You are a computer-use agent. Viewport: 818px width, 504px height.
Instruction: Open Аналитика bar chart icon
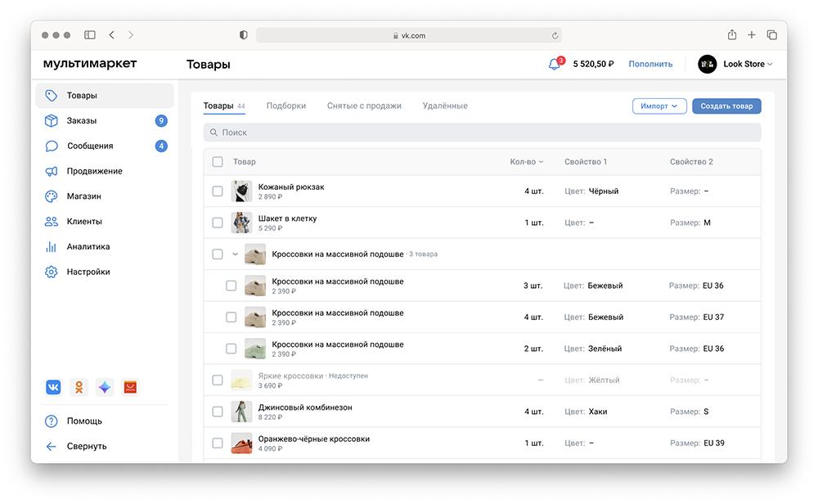coord(52,246)
